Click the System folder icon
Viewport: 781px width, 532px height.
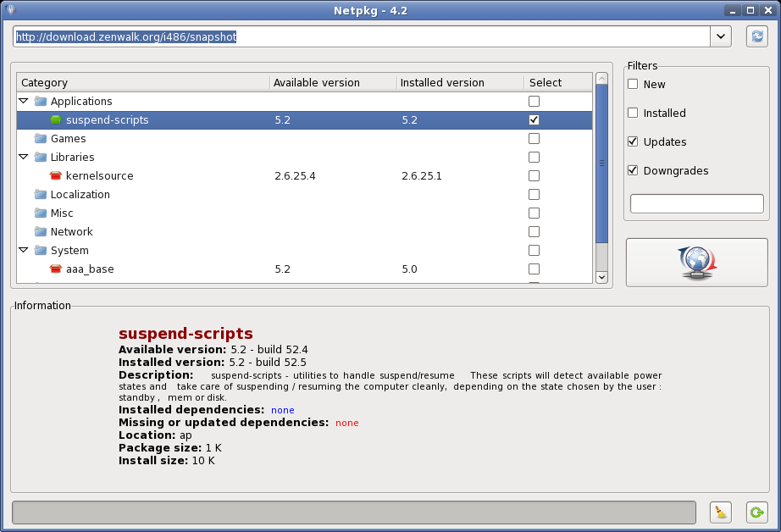pos(41,251)
